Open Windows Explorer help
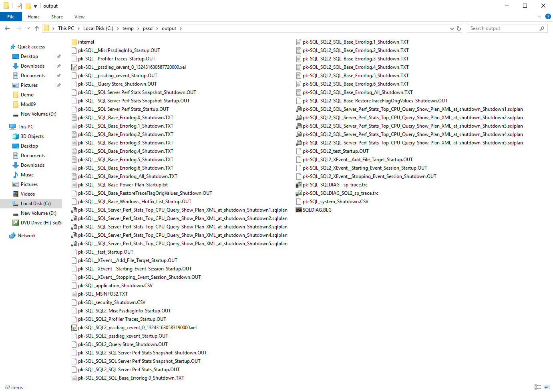The width and height of the screenshot is (553, 392). point(548,17)
